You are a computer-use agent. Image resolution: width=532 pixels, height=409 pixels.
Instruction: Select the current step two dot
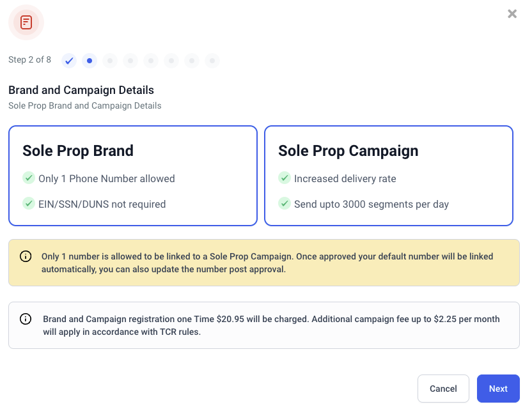tap(90, 61)
